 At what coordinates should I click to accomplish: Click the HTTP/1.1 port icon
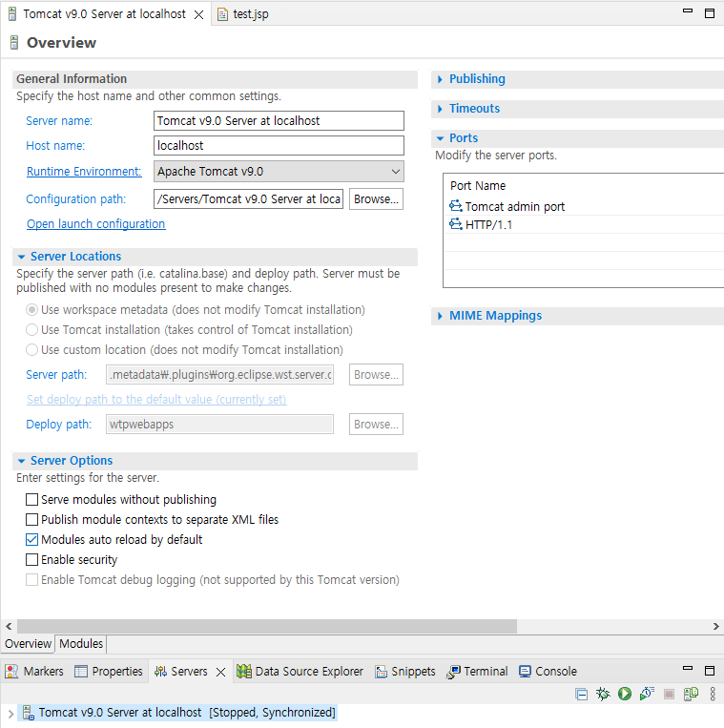456,224
